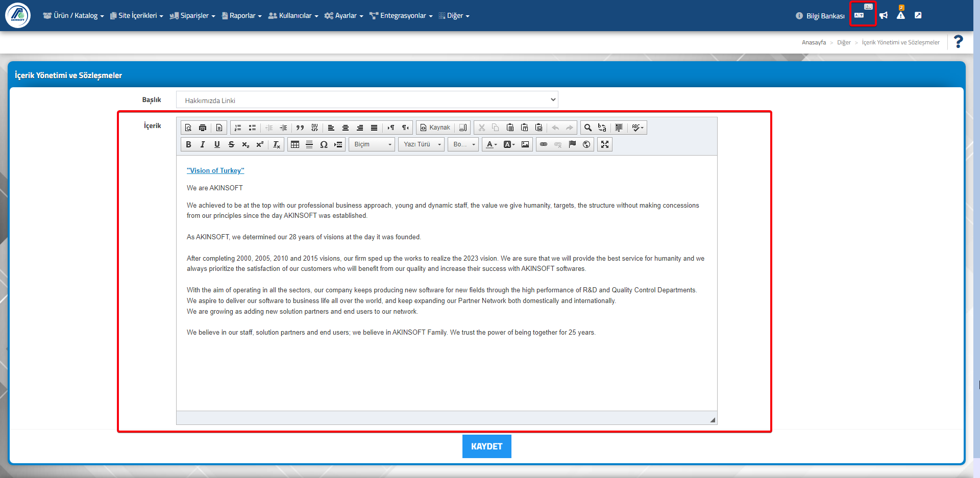The height and width of the screenshot is (478, 980).
Task: Open the spell check dropdown
Action: [x=638, y=128]
